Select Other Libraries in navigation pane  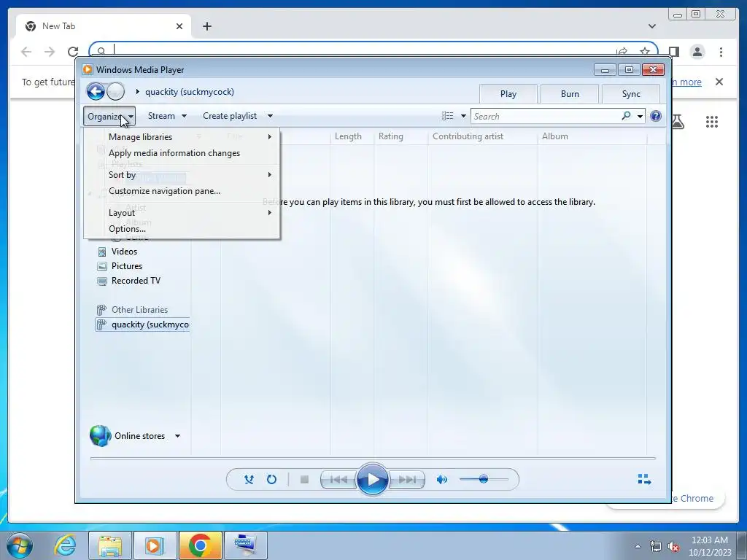[x=139, y=309]
